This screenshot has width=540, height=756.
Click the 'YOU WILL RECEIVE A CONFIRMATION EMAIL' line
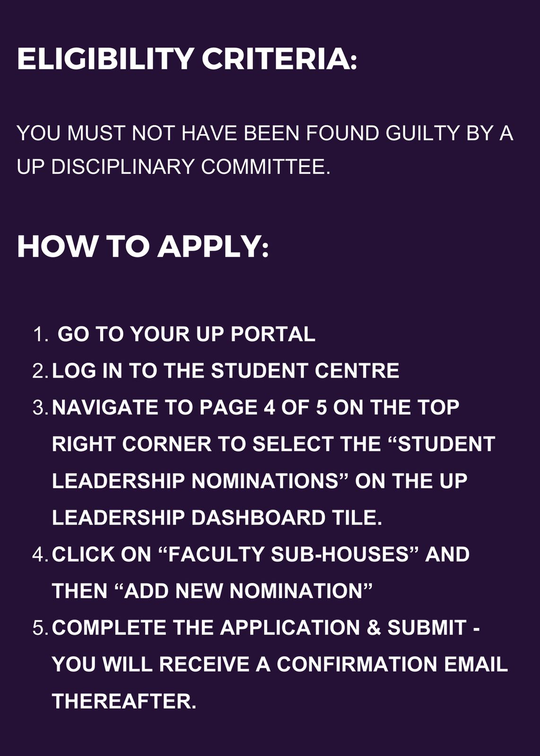pyautogui.click(x=280, y=664)
